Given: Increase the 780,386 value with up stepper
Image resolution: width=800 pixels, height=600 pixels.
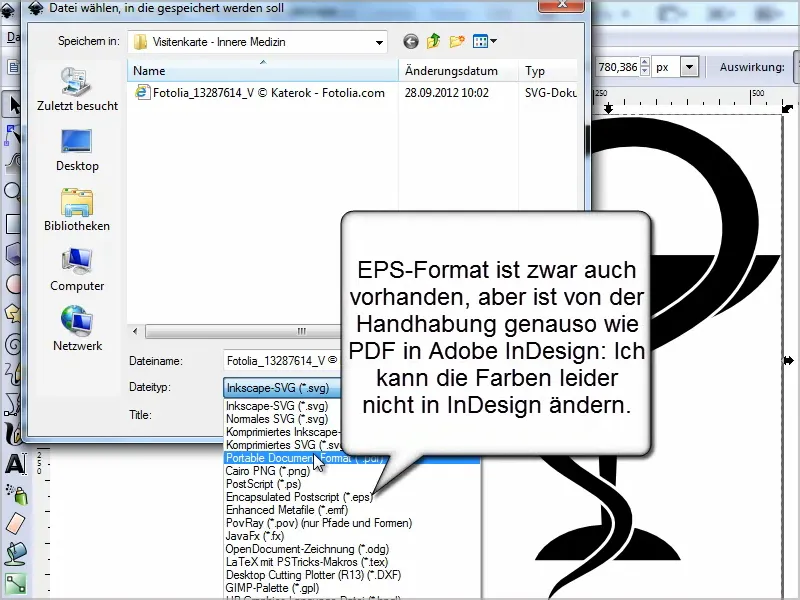Looking at the screenshot, I should pos(645,62).
